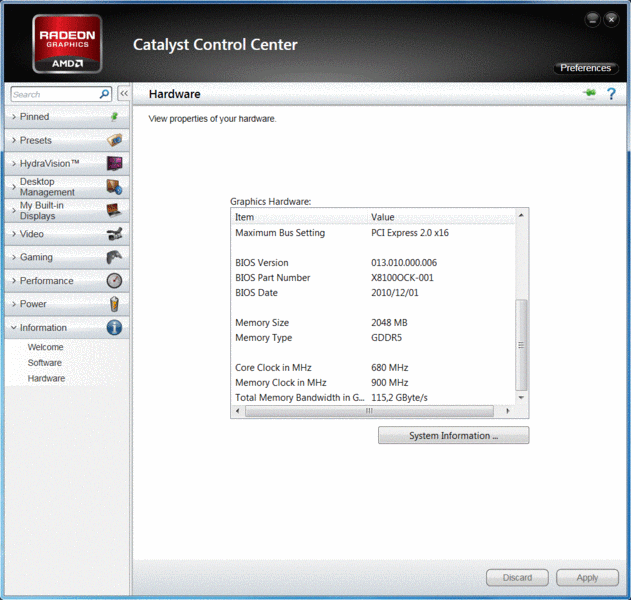Open the Welcome page under Information

[45, 347]
